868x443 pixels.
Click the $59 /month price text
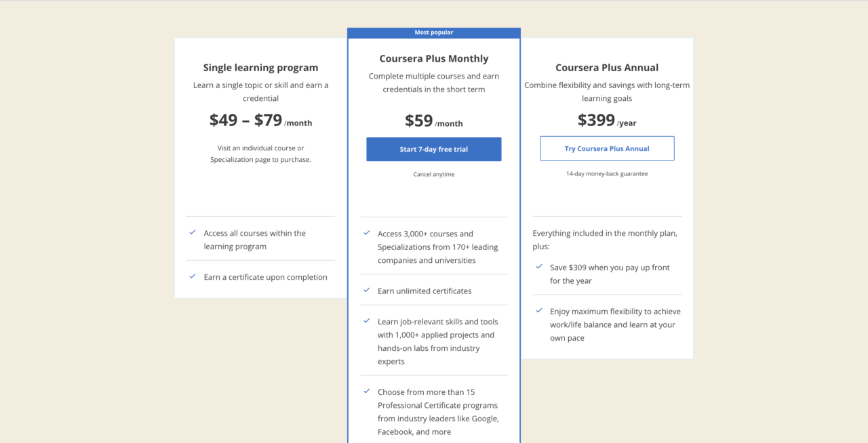[x=434, y=121]
